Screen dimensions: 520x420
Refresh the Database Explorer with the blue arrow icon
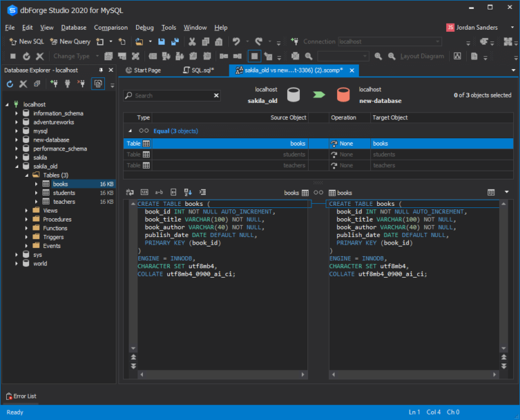(10, 84)
